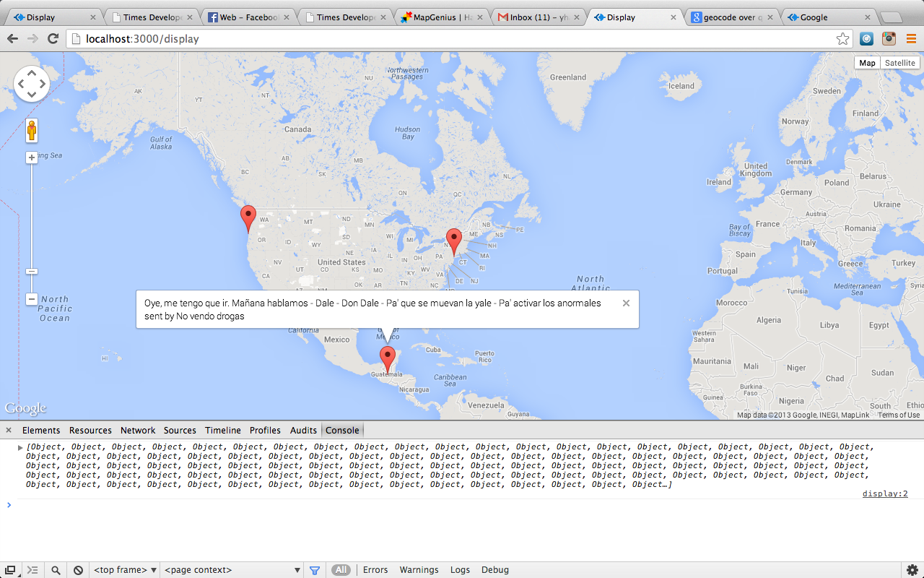Image resolution: width=924 pixels, height=578 pixels.
Task: Reload the page with the refresh icon
Action: point(53,39)
